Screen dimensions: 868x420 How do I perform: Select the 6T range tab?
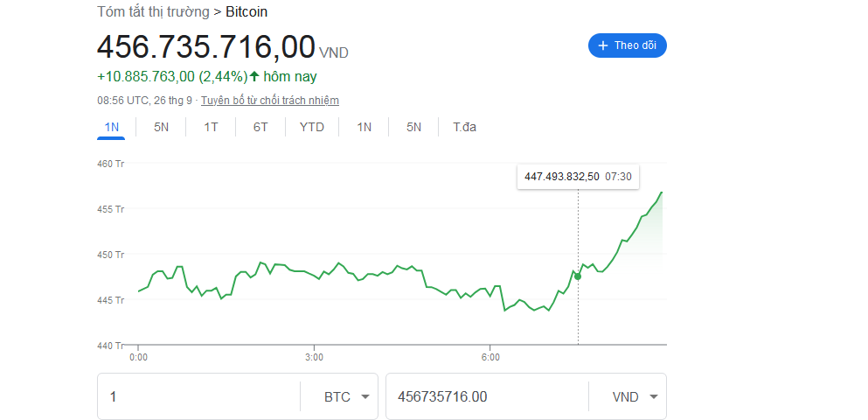tap(260, 128)
